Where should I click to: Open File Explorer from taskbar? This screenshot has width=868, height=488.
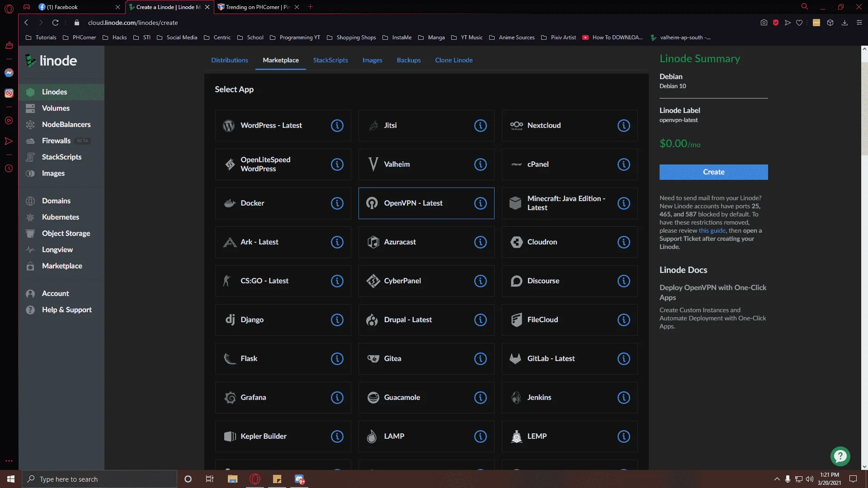click(233, 479)
